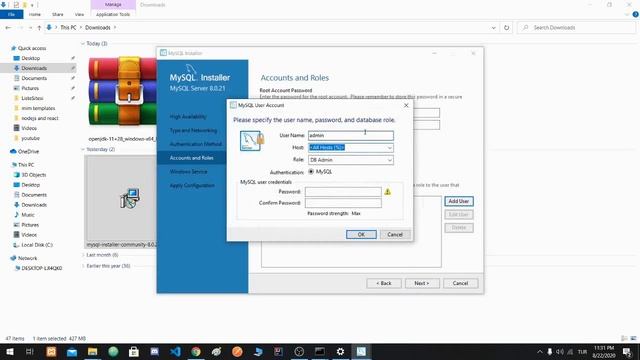Screen dimensions: 640x360
Task: Open Home tab in Explorer ribbon
Action: tap(35, 14)
